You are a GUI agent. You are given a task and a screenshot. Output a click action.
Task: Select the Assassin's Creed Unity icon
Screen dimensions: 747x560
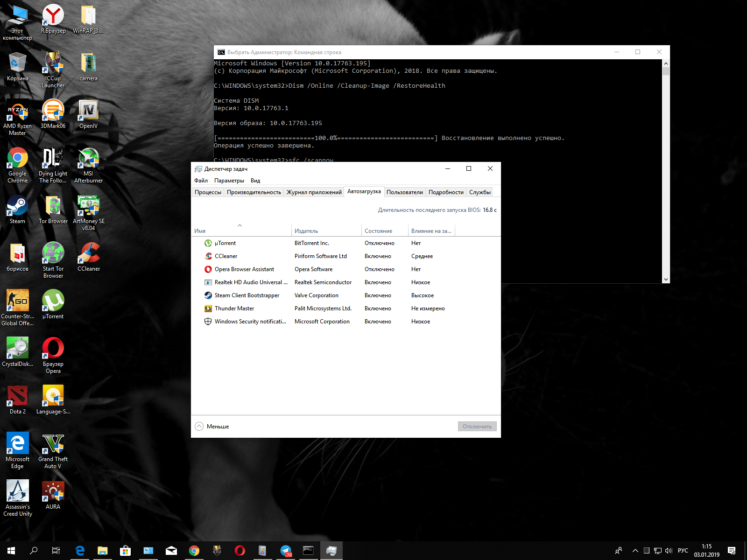(18, 498)
